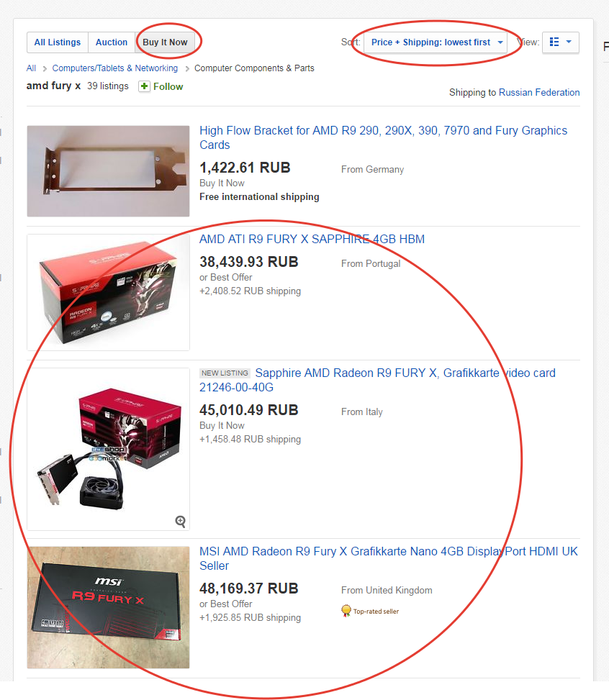Switch to the All Listings tab

pyautogui.click(x=58, y=42)
